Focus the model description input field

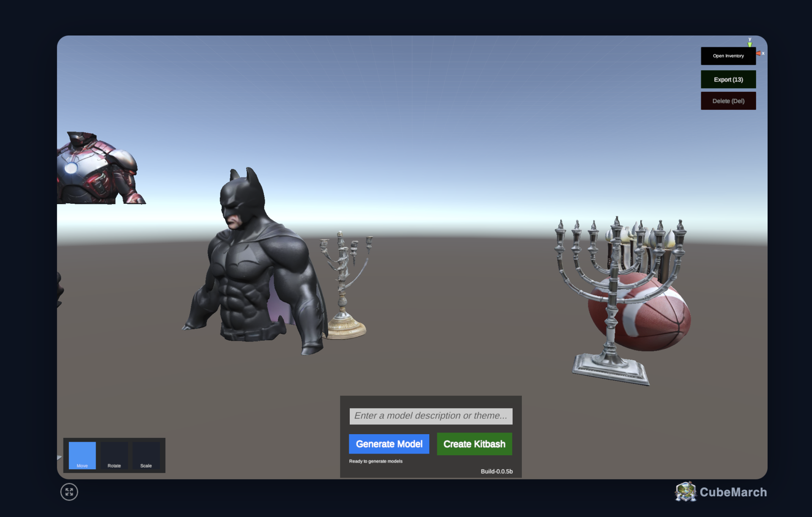431,416
